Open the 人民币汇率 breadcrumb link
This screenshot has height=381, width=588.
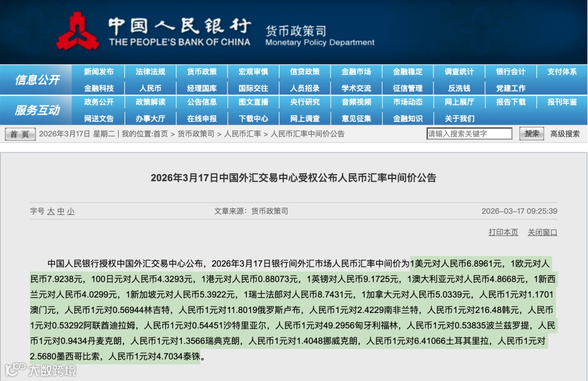coord(243,134)
